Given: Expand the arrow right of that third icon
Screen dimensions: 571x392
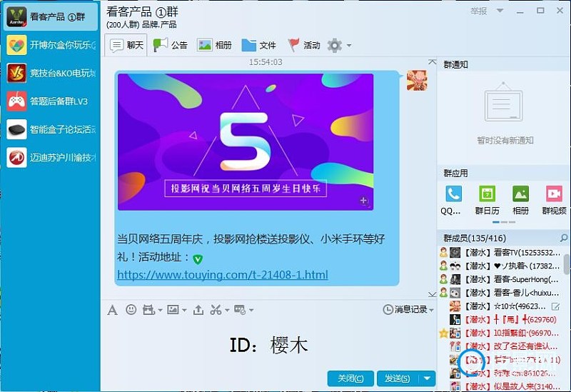Looking at the screenshot, I should [160, 311].
